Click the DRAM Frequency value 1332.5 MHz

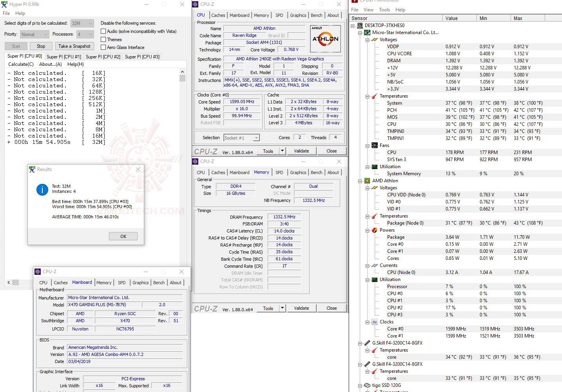tap(285, 217)
